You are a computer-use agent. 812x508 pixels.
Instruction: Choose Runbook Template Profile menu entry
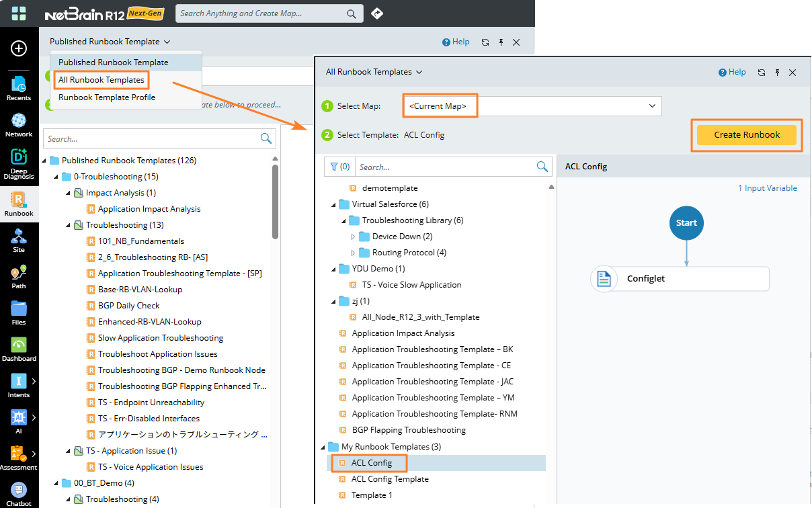pos(107,97)
